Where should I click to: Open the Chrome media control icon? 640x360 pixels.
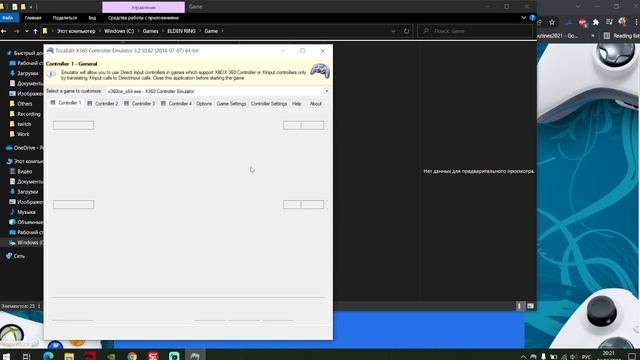[609, 22]
